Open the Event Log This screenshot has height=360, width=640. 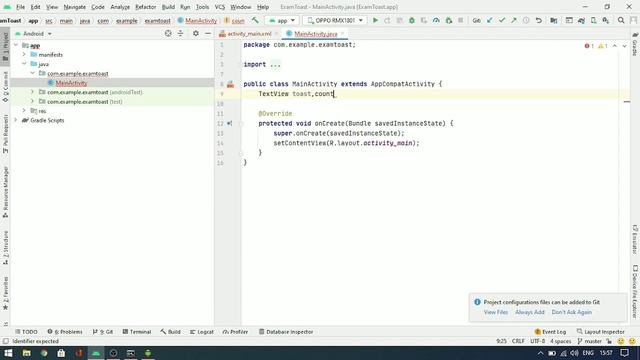pyautogui.click(x=550, y=332)
